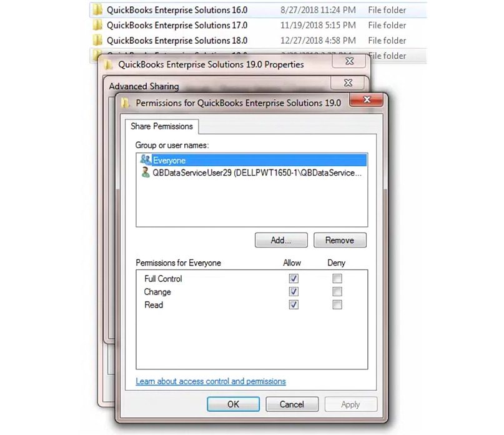Confirm with the OK button
The image size is (504, 435).
pos(234,404)
